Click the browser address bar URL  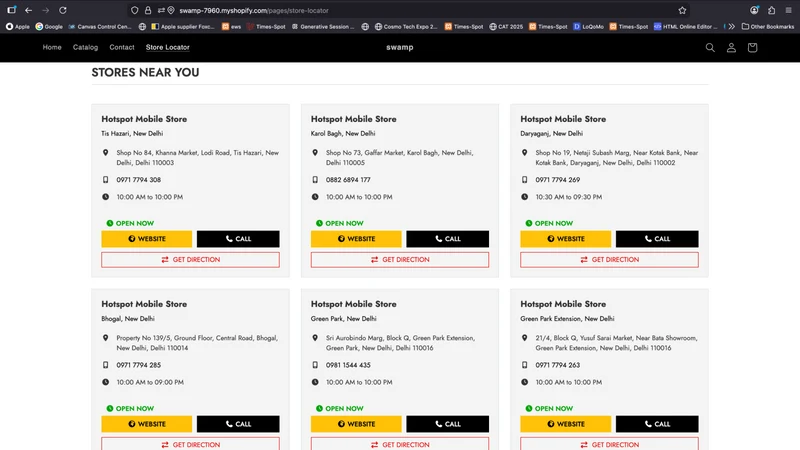click(x=254, y=10)
